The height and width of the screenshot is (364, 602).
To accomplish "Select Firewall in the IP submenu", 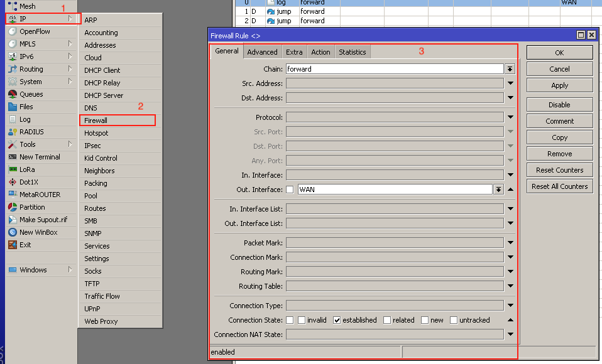I will [x=96, y=120].
